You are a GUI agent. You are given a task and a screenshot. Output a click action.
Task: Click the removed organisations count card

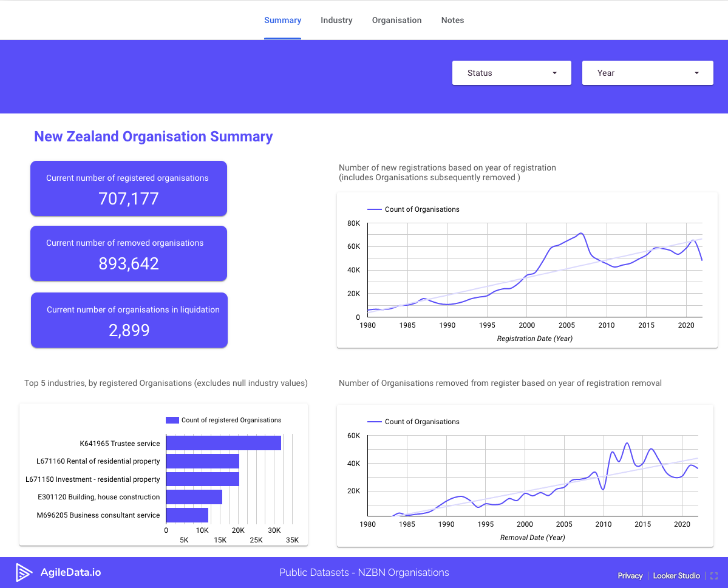128,253
